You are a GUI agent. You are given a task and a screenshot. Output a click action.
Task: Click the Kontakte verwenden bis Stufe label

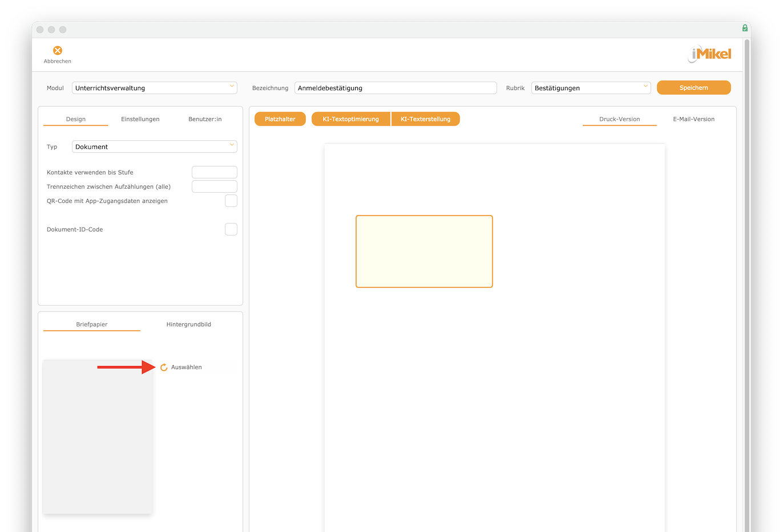click(x=90, y=172)
